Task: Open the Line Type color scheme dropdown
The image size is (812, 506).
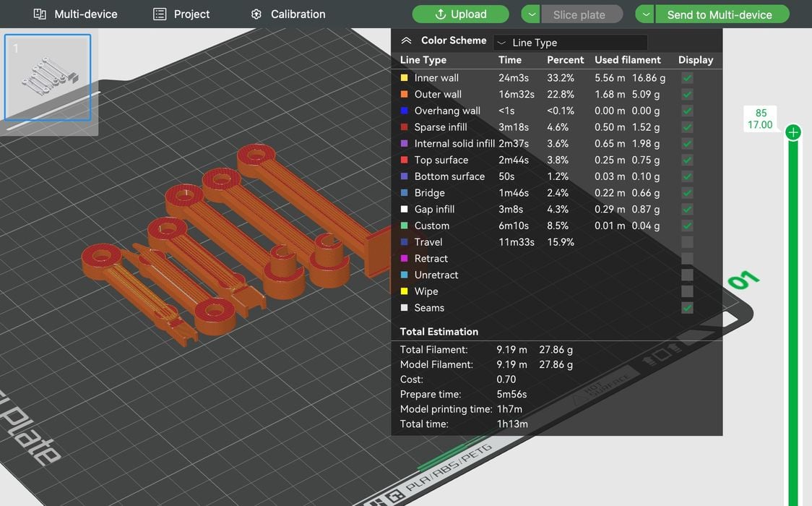Action: 571,43
